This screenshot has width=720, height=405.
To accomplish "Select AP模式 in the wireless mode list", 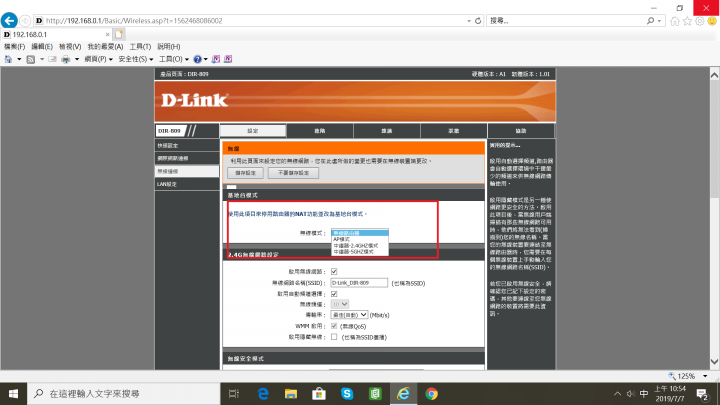I will pos(360,239).
